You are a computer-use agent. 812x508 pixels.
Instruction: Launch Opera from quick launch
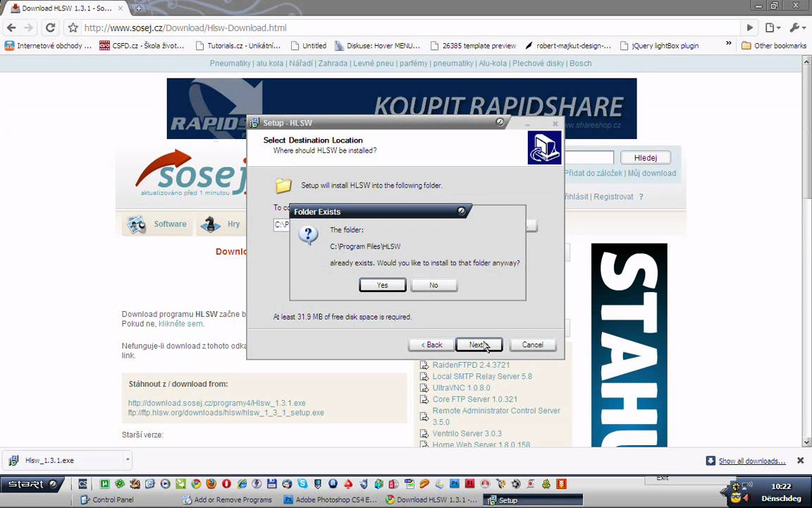pyautogui.click(x=226, y=484)
